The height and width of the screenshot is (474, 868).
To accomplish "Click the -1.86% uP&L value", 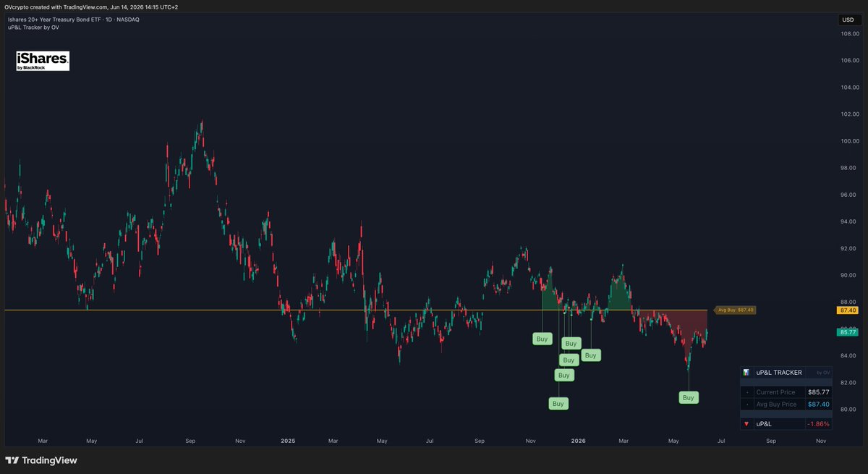I will coord(818,423).
